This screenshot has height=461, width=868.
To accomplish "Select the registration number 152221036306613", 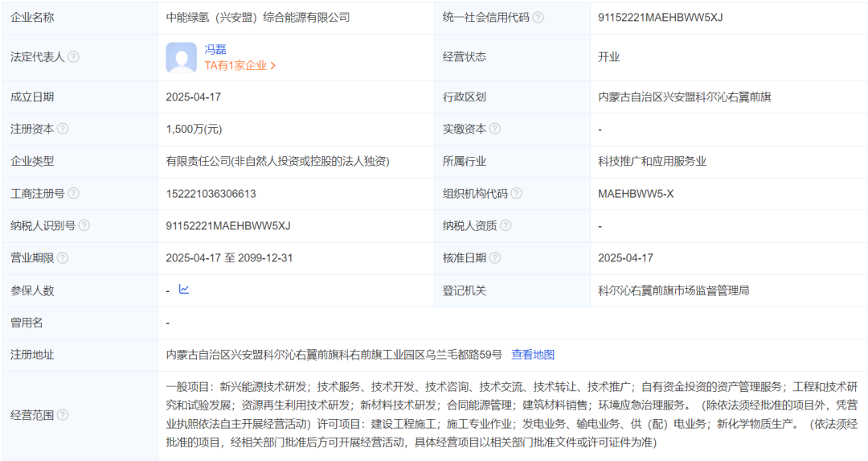I will (x=211, y=193).
